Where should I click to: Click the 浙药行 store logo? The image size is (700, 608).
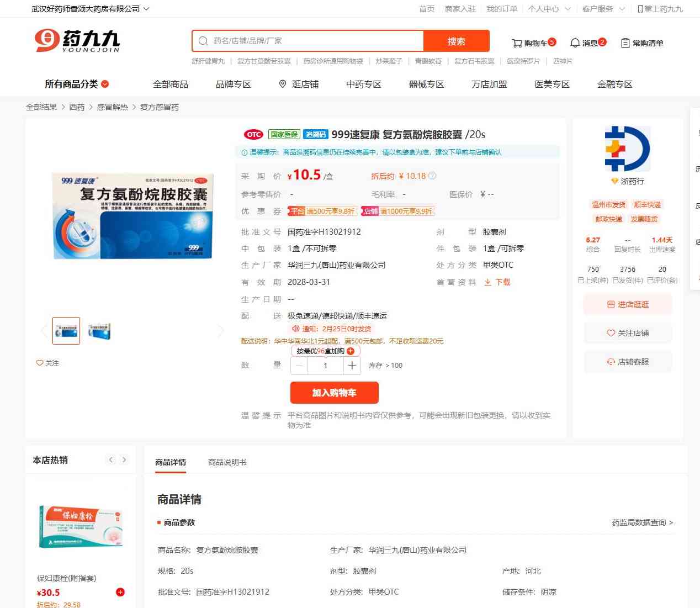(627, 149)
